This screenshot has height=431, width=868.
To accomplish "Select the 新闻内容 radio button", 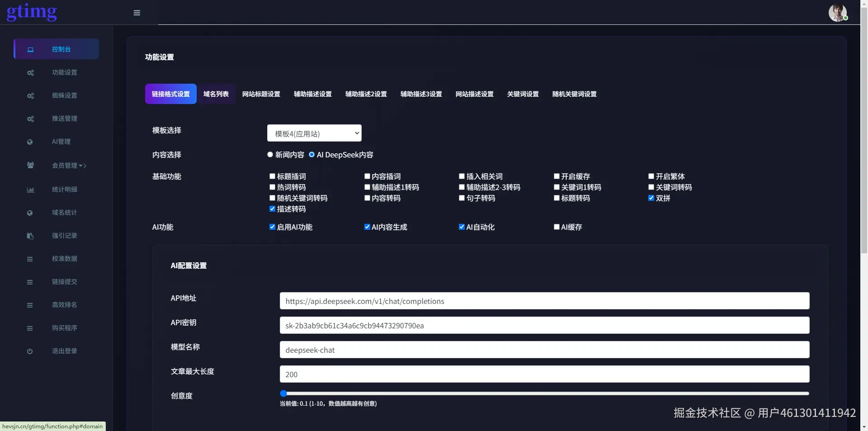I will (x=270, y=154).
